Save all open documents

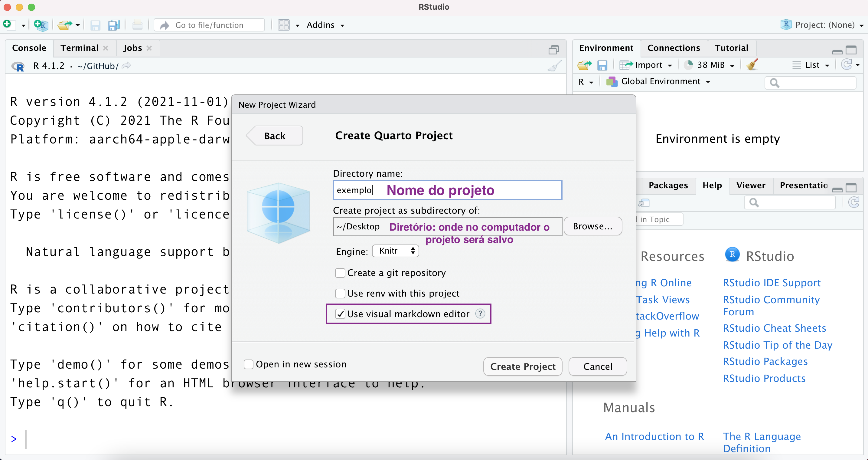(113, 25)
